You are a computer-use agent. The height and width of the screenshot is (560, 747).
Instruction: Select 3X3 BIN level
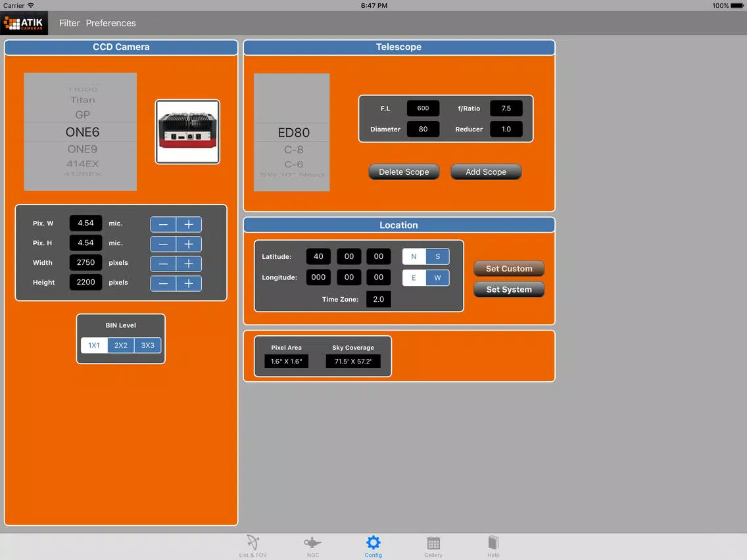click(x=148, y=345)
